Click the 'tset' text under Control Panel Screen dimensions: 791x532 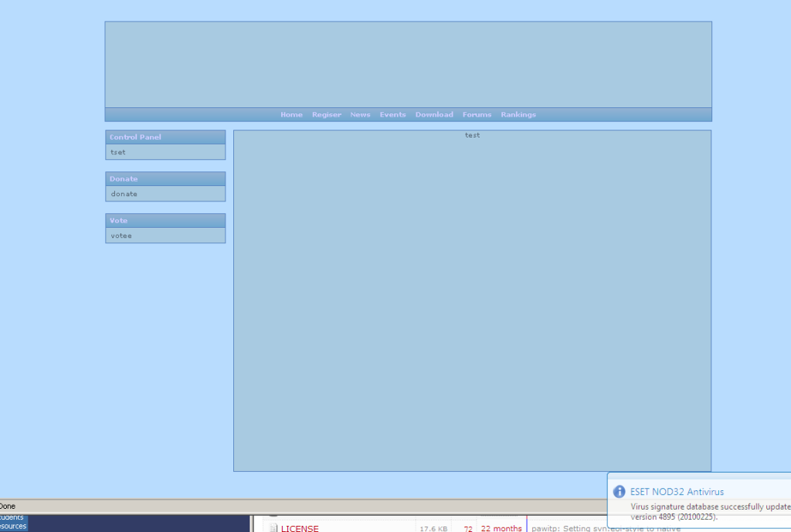click(118, 152)
